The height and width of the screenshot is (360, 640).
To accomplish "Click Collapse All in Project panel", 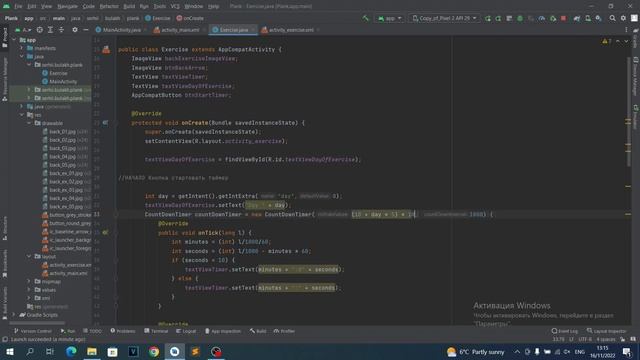I will click(61, 30).
